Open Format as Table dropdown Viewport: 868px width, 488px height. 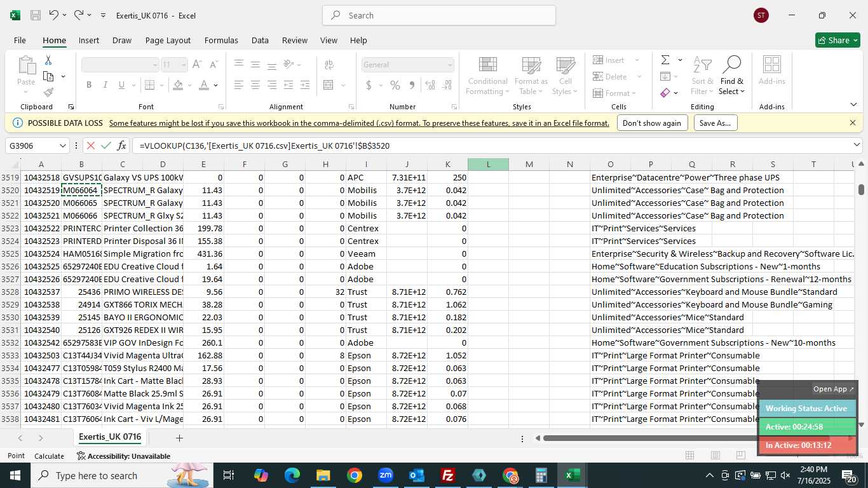point(531,76)
